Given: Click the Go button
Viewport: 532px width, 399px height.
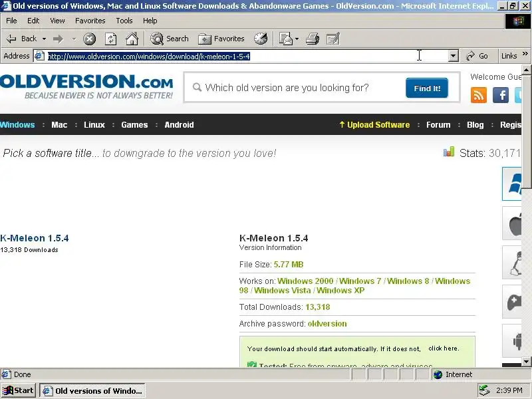Looking at the screenshot, I should coord(477,56).
